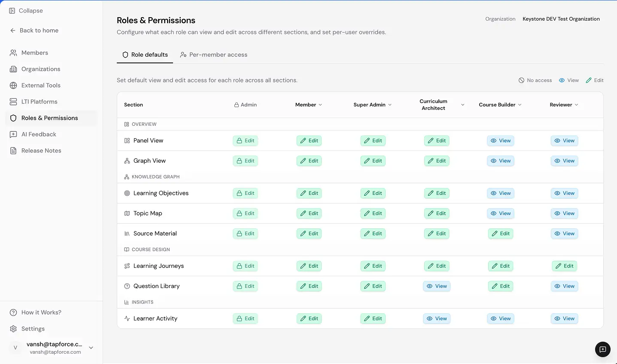
Task: Toggle Learner Activity access for Course Builder
Action: pos(501,318)
